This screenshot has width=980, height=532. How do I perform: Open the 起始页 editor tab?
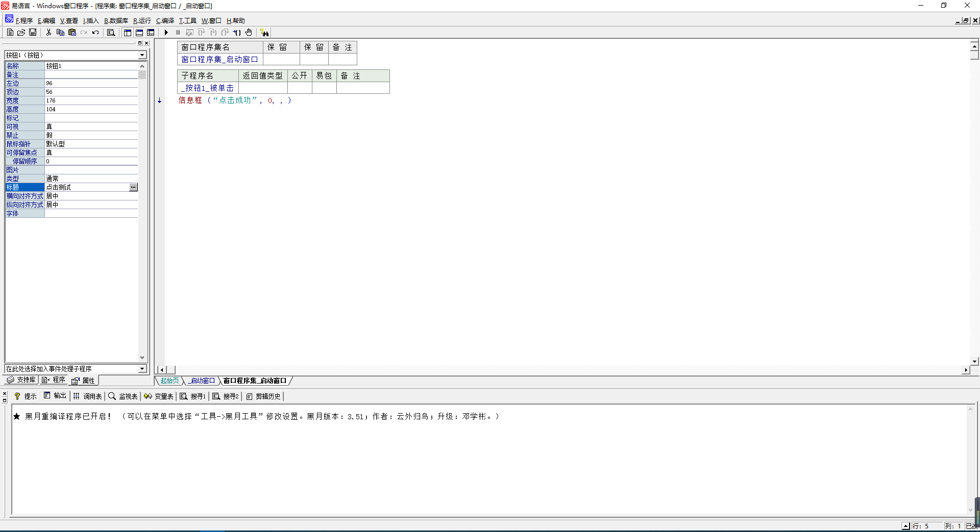click(x=170, y=381)
